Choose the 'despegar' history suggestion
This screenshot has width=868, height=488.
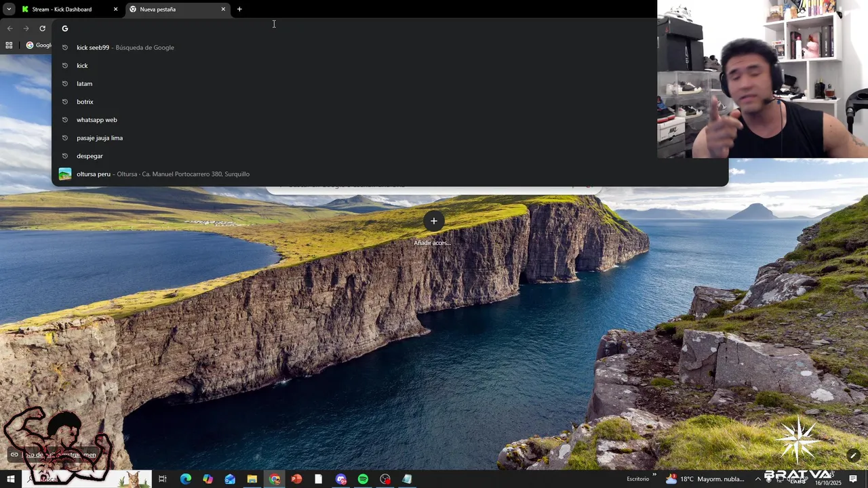click(390, 156)
